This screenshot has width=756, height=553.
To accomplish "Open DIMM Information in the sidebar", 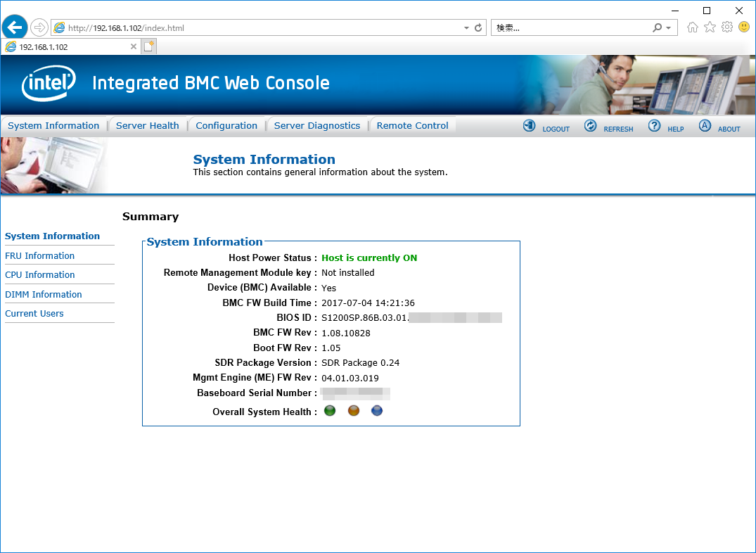I will 44,294.
